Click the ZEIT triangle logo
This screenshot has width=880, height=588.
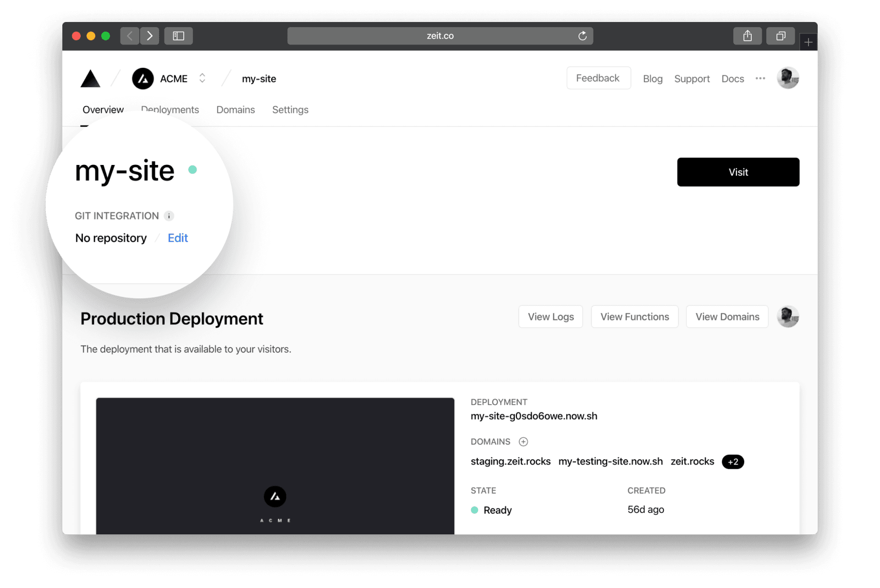pyautogui.click(x=90, y=79)
